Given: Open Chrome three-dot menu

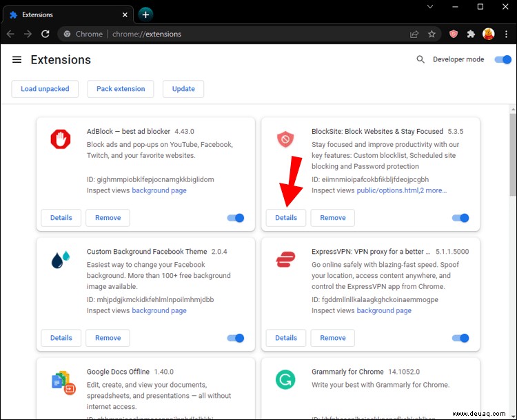Looking at the screenshot, I should (x=506, y=34).
